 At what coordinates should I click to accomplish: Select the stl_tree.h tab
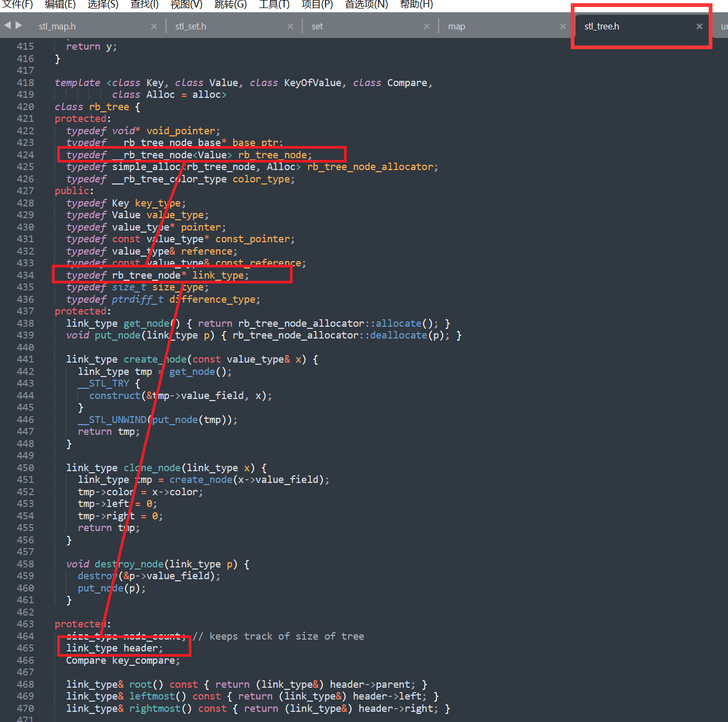(602, 26)
